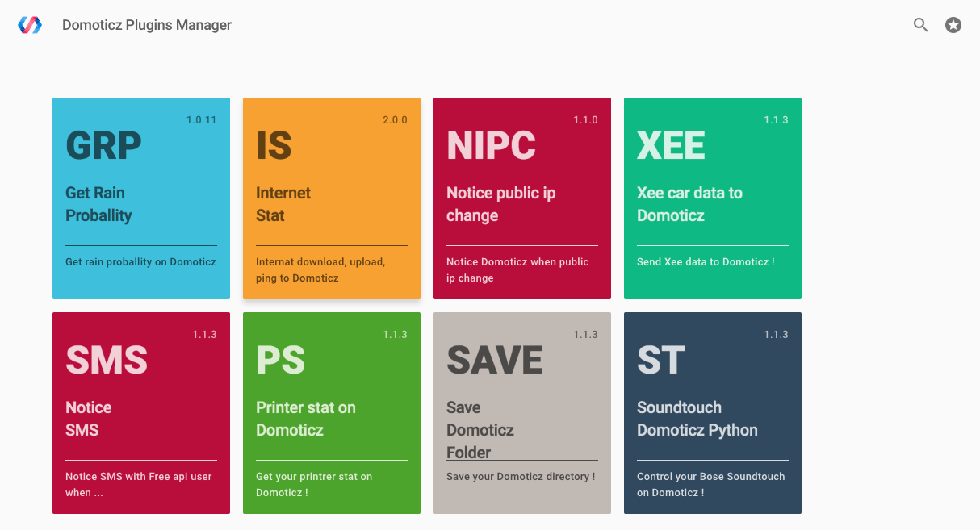
Task: Open the XEE plugin card
Action: tap(713, 198)
